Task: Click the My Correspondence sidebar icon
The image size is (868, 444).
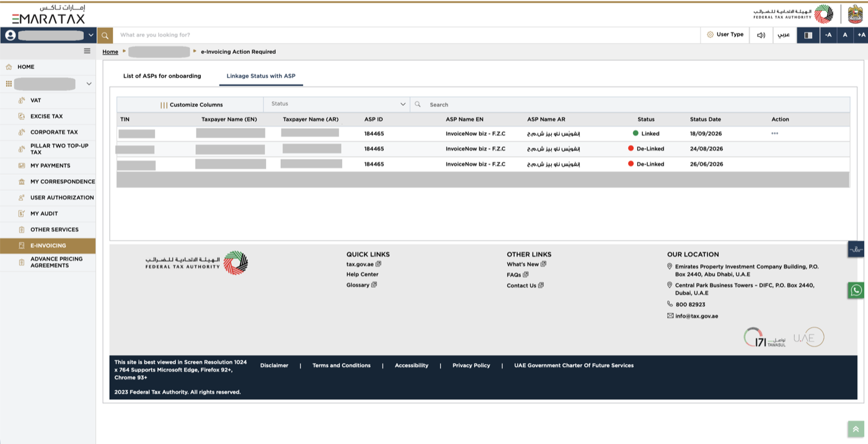Action: (21, 182)
